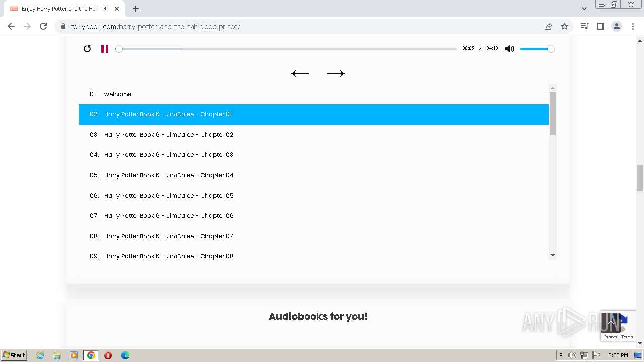Select track 04 Chapter 03
The image size is (644, 362).
point(314,155)
